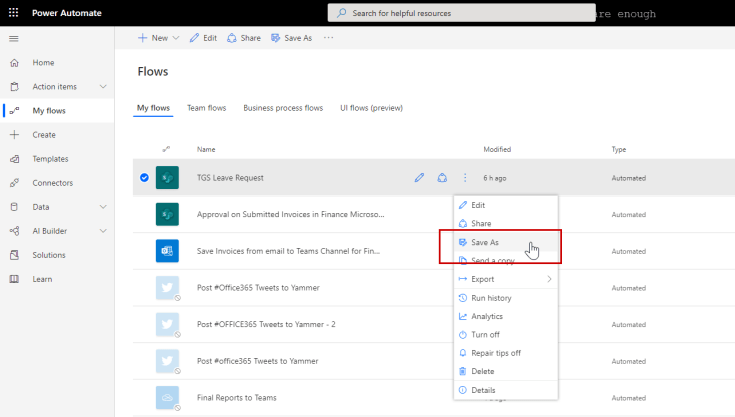Click the share icon on TGS Leave Request row
735x417 pixels.
click(x=442, y=178)
